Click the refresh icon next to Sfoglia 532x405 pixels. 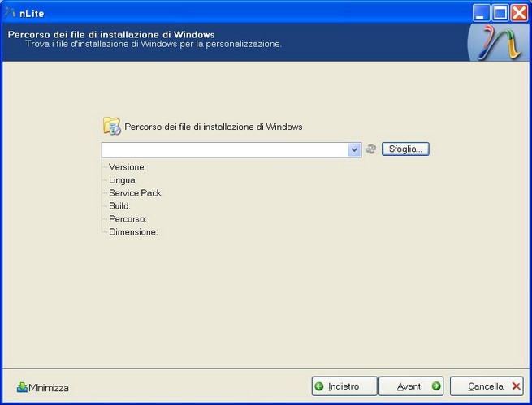[x=371, y=149]
